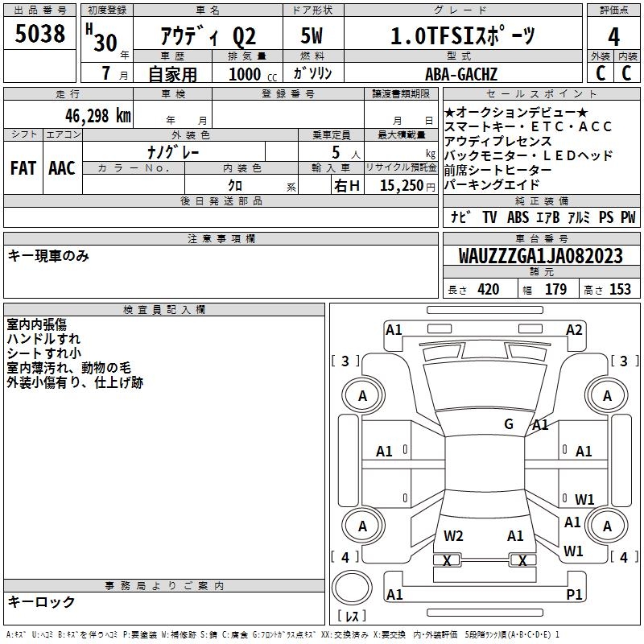The height and width of the screenshot is (644, 644).
Task: Click アウディプレセンス line
Action: click(497, 141)
